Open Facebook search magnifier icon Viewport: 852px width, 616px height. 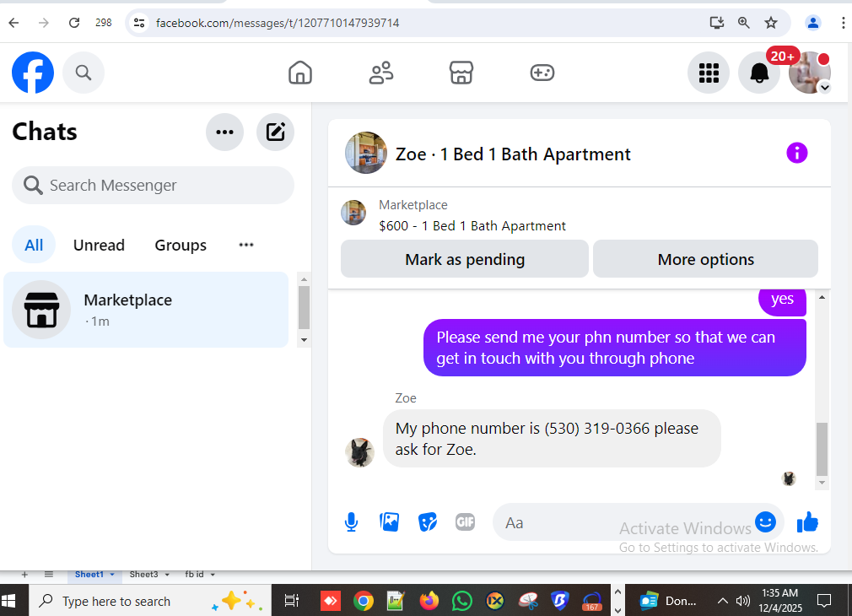point(84,73)
